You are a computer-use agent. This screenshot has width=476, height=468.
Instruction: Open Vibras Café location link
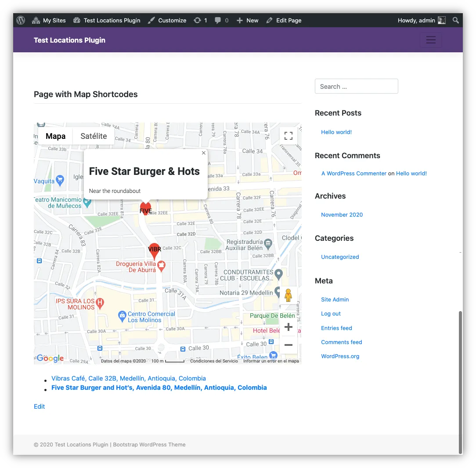tap(128, 378)
